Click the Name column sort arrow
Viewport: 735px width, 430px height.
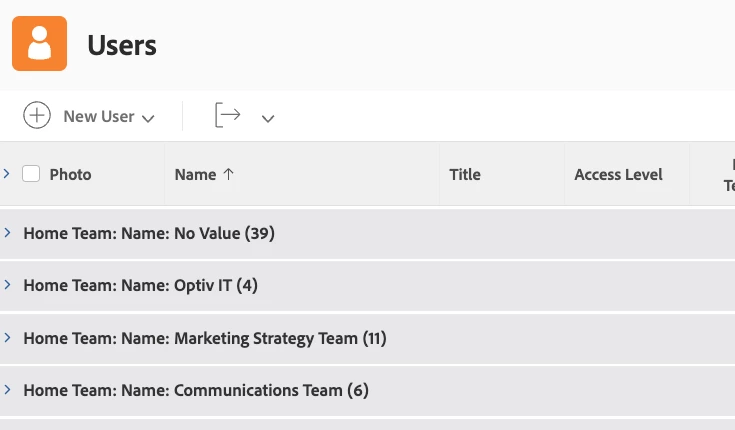click(229, 174)
